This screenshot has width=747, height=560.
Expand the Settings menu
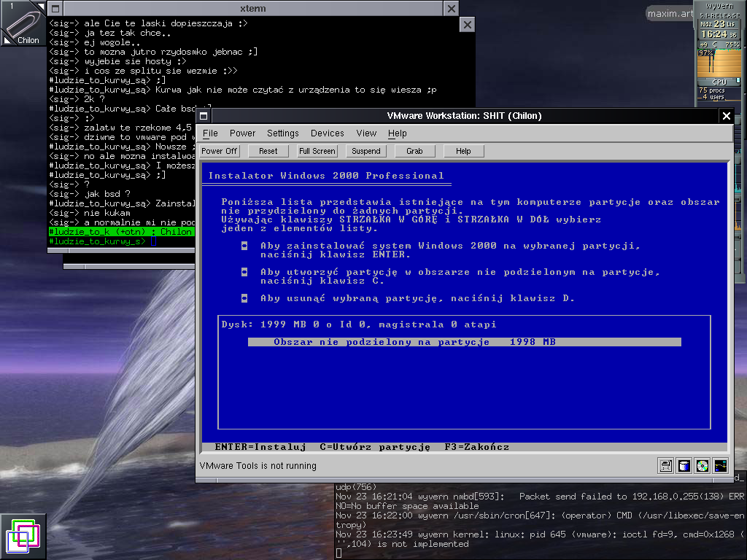[282, 133]
